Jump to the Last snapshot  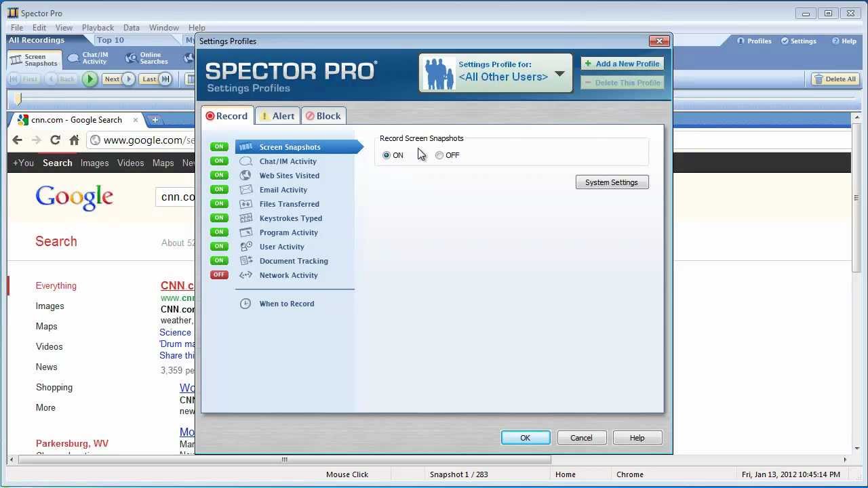pyautogui.click(x=155, y=79)
